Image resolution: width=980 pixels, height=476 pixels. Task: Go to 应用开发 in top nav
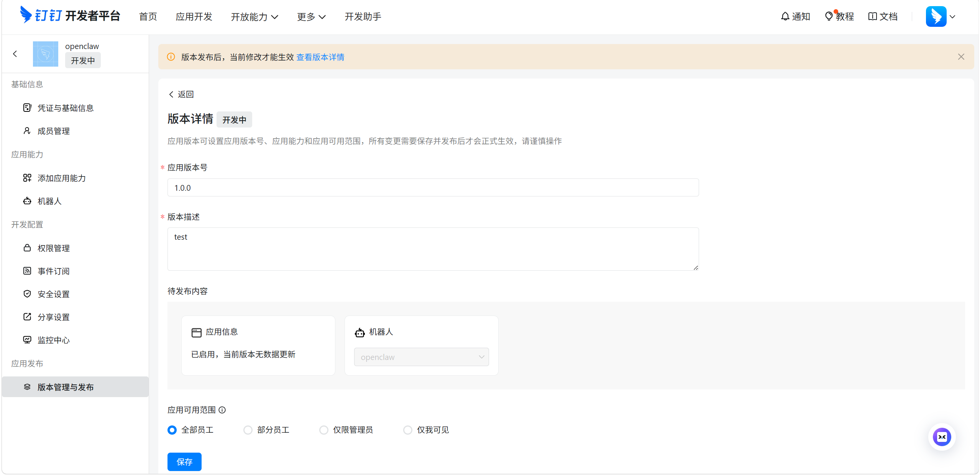[194, 17]
